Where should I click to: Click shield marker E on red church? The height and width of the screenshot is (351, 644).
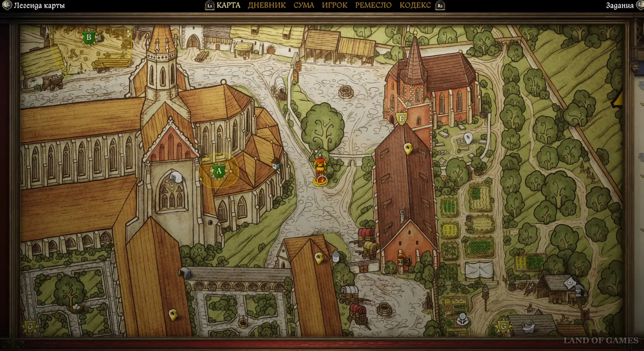[402, 119]
